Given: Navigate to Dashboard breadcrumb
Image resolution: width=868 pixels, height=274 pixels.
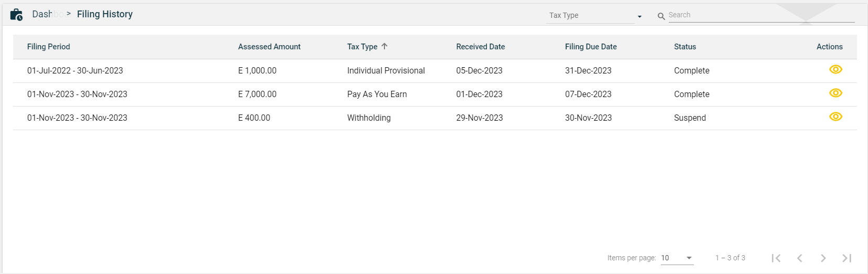Looking at the screenshot, I should click(x=43, y=14).
